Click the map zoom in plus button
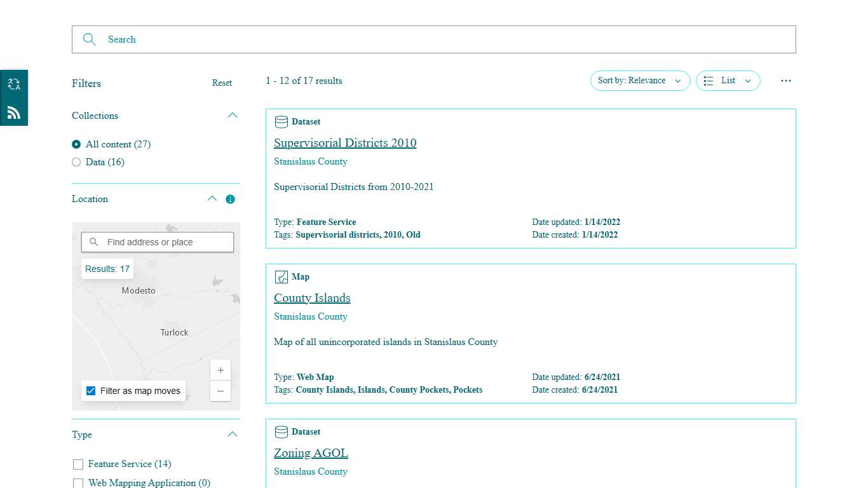868x488 pixels. coord(220,370)
